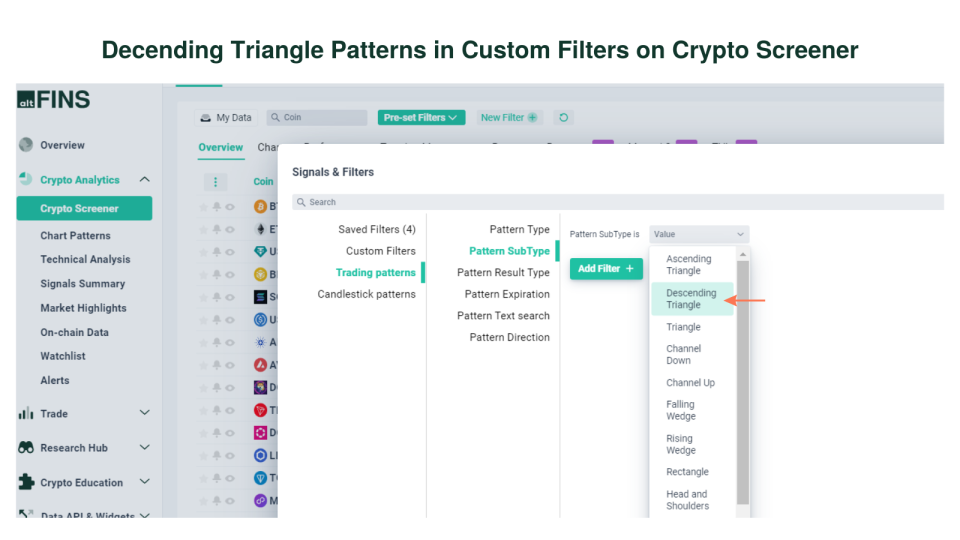
Task: Select Pattern Result Type filter option
Action: coord(503,272)
